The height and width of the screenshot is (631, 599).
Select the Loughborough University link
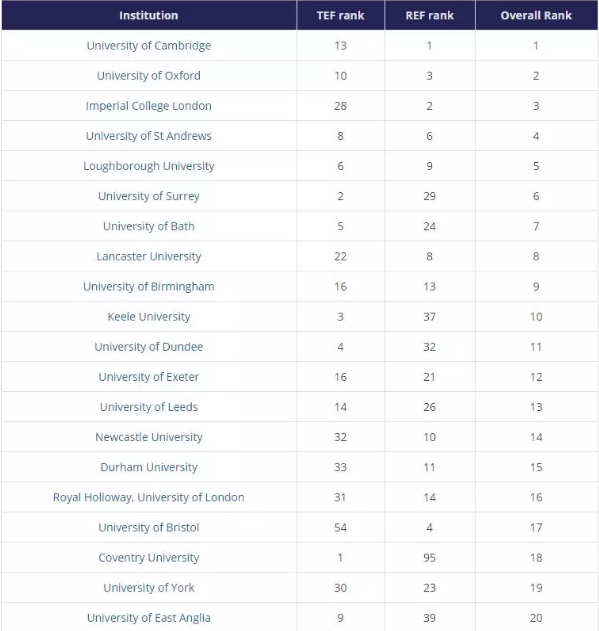pos(149,166)
